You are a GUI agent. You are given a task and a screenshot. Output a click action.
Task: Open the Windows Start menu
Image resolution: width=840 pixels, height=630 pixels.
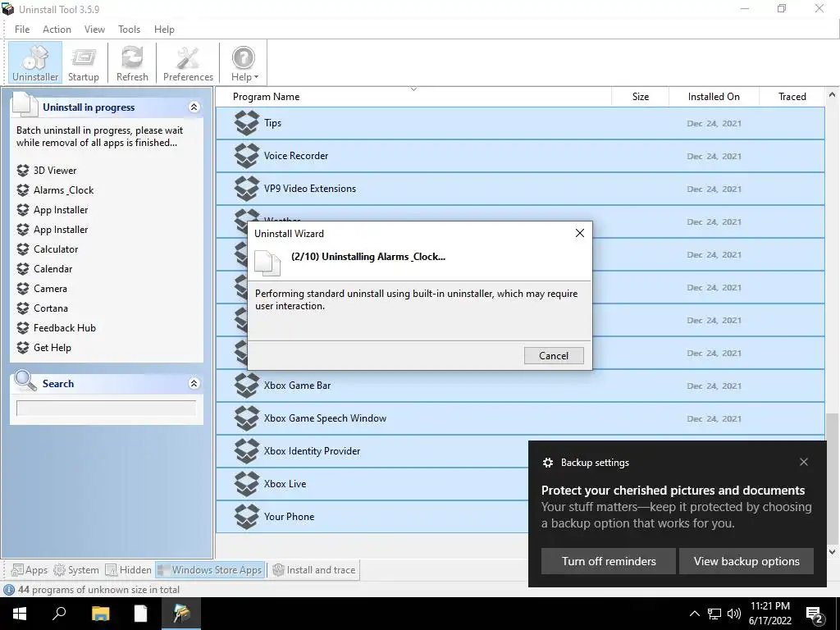tap(20, 614)
